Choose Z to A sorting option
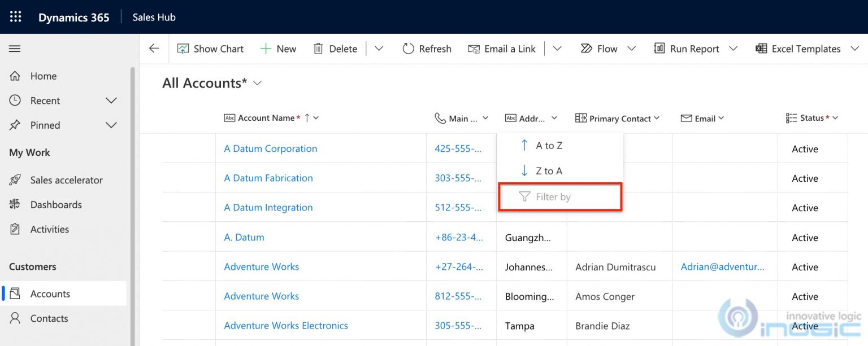 pyautogui.click(x=548, y=170)
